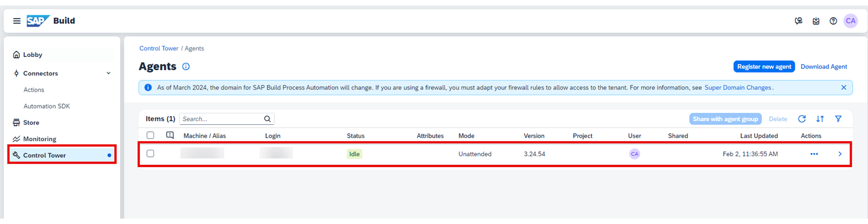This screenshot has width=868, height=224.
Task: Refresh the agents list
Action: point(802,119)
